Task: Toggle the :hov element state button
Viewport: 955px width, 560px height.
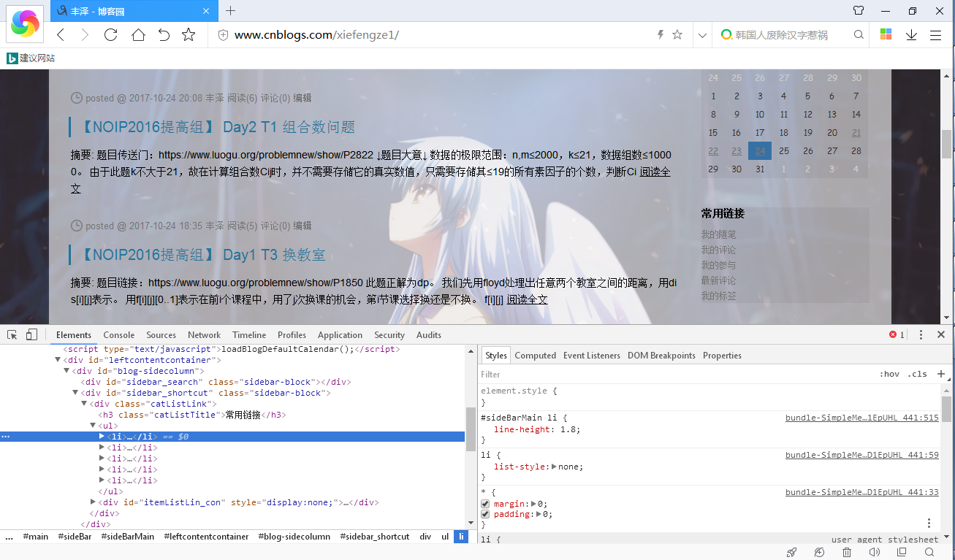Action: click(x=889, y=374)
